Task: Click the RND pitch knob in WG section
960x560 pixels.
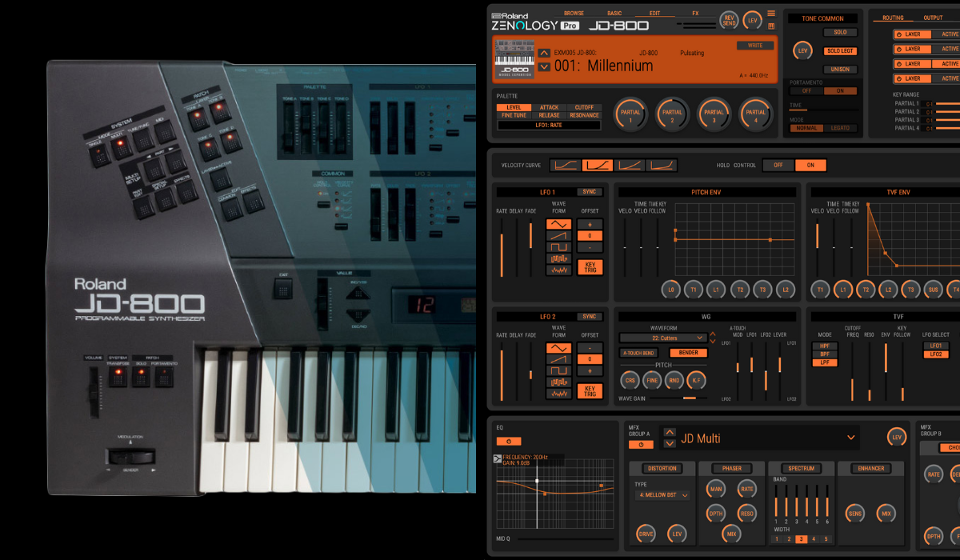Action: point(674,381)
